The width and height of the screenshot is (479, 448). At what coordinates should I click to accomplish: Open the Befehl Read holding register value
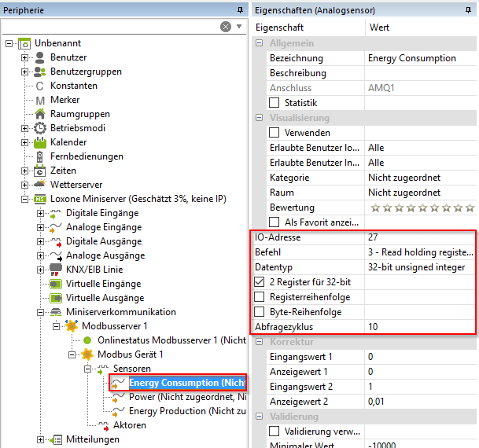(421, 252)
